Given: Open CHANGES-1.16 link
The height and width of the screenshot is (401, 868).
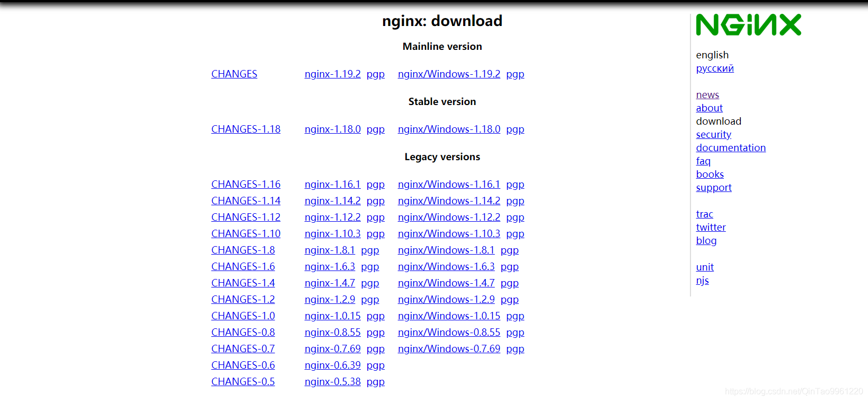Looking at the screenshot, I should coord(246,185).
